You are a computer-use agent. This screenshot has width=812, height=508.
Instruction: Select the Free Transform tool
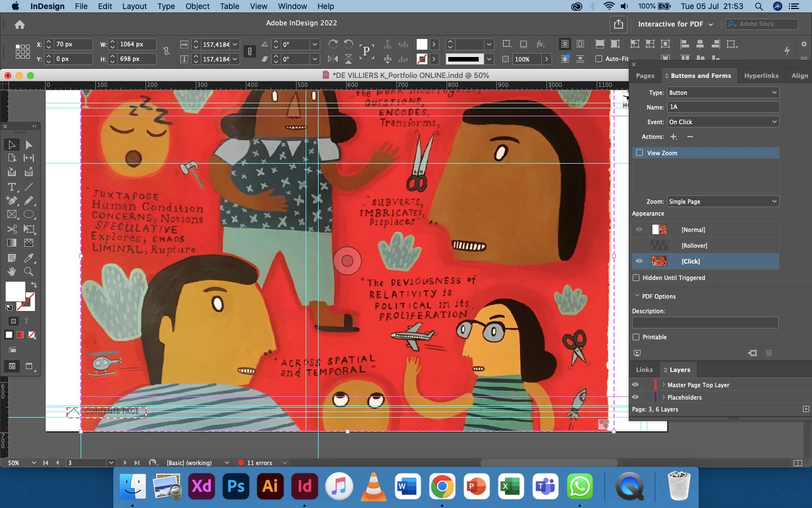click(29, 229)
